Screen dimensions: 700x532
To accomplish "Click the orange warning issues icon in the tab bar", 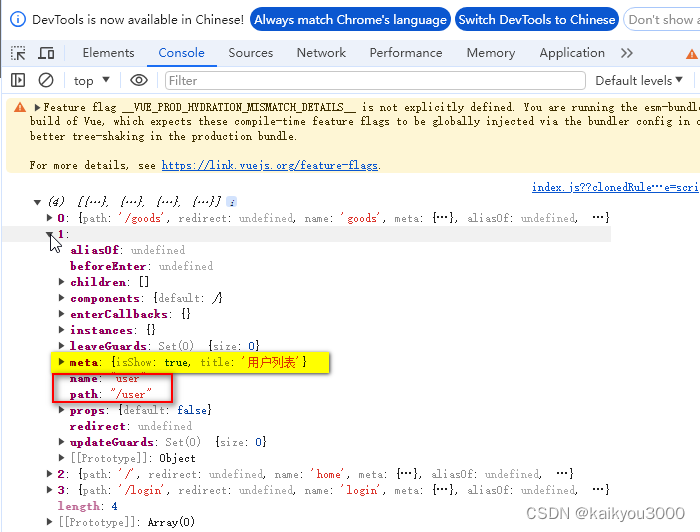I will point(692,54).
